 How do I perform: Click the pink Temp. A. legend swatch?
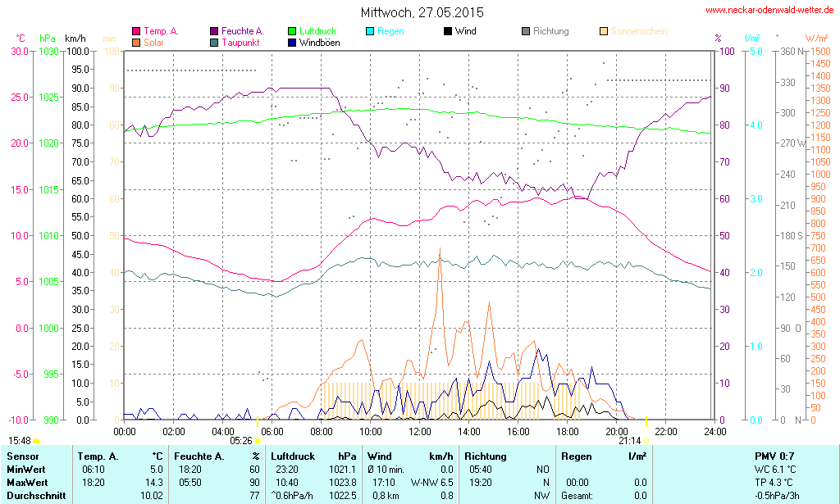click(136, 31)
